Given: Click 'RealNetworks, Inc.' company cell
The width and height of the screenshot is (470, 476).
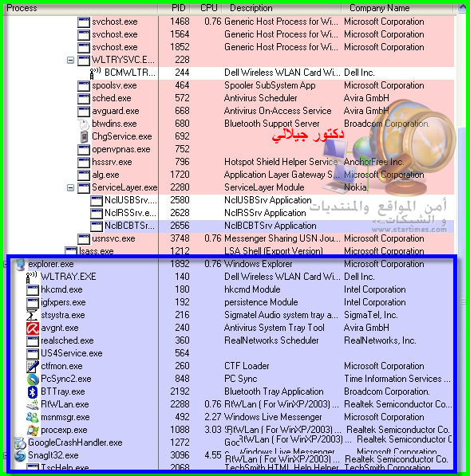Looking at the screenshot, I should pyautogui.click(x=380, y=340).
